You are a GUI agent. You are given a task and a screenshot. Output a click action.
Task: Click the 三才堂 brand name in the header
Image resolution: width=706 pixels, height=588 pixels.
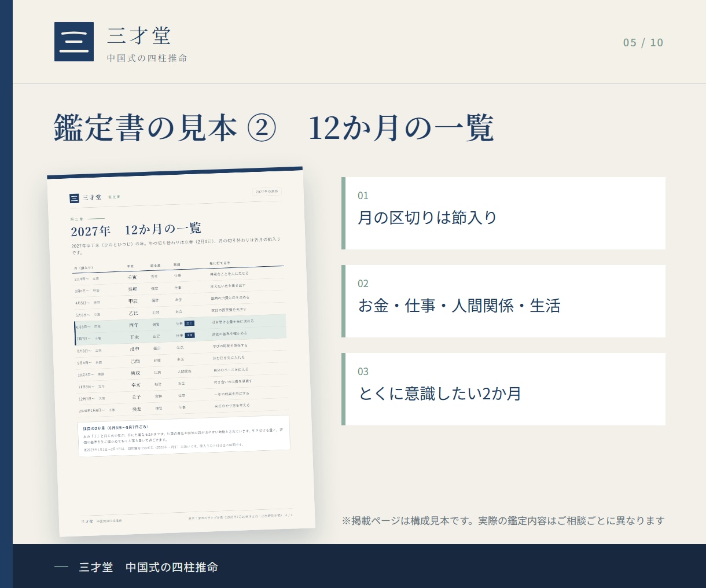(139, 35)
